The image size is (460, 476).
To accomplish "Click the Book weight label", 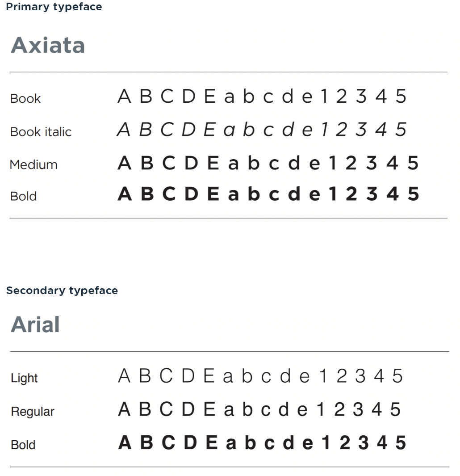I will pos(25,98).
